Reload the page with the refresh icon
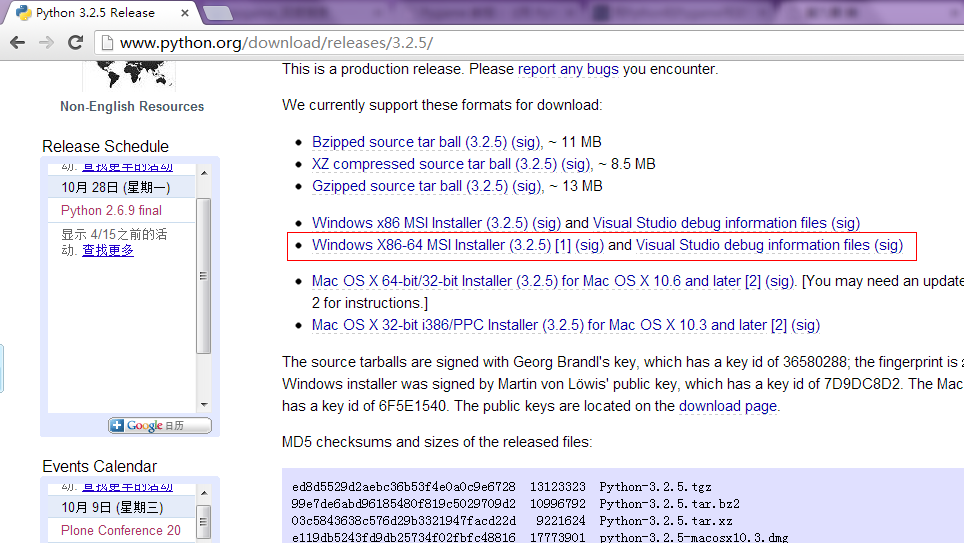The width and height of the screenshot is (964, 543). click(76, 42)
